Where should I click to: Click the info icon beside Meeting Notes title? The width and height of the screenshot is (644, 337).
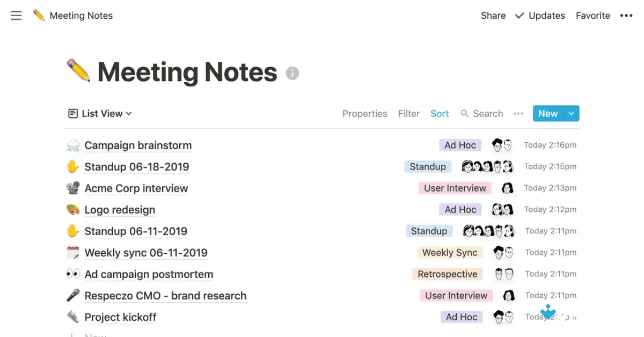coord(292,73)
